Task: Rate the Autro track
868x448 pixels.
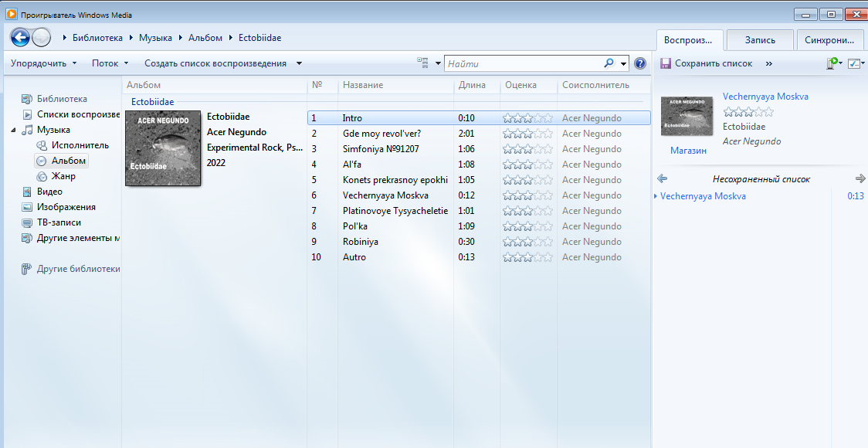Action: tap(527, 257)
